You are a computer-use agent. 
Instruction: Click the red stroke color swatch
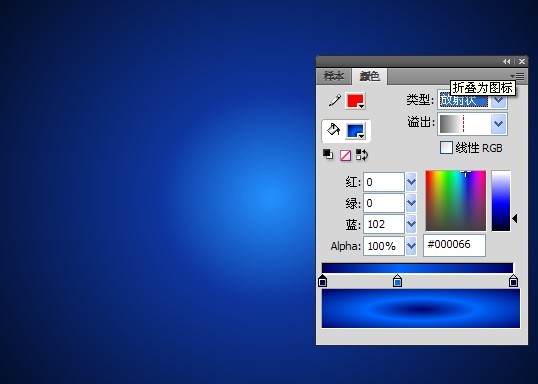pos(355,101)
